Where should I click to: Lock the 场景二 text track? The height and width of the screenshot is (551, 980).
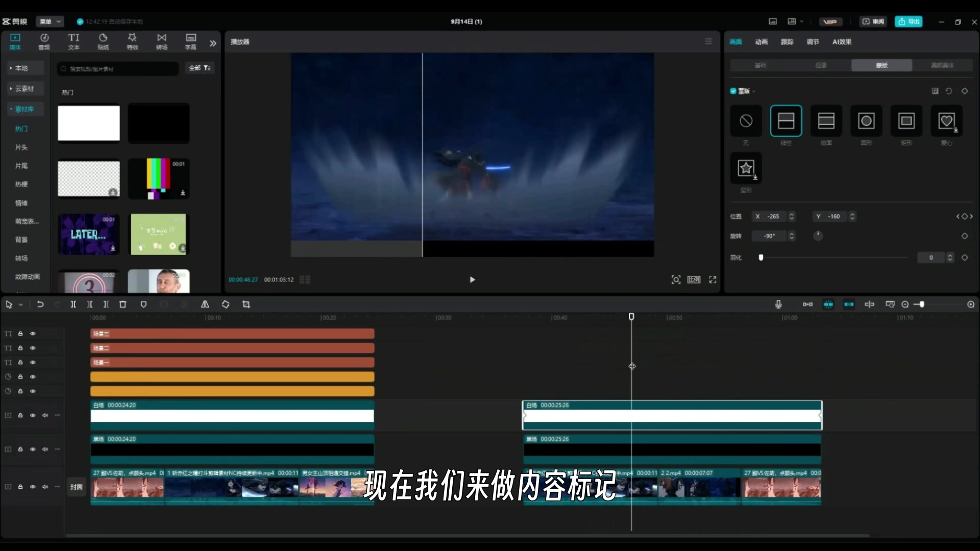(20, 348)
